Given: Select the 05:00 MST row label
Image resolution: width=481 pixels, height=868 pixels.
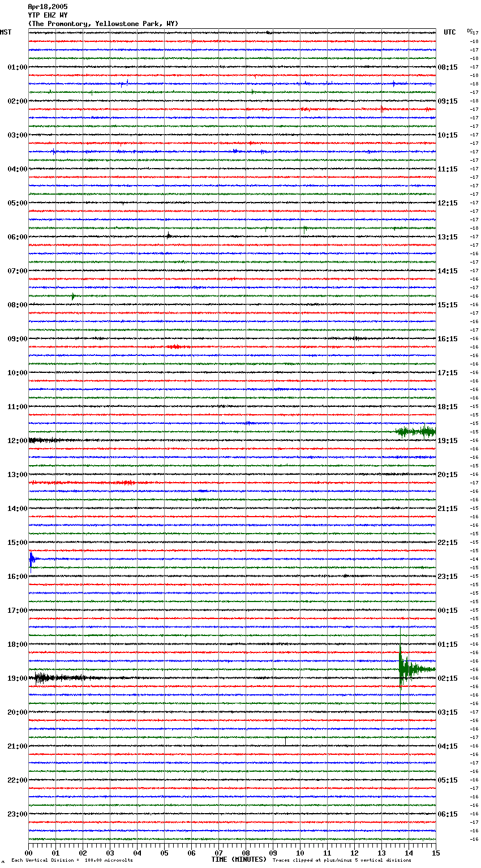Looking at the screenshot, I should tap(18, 203).
